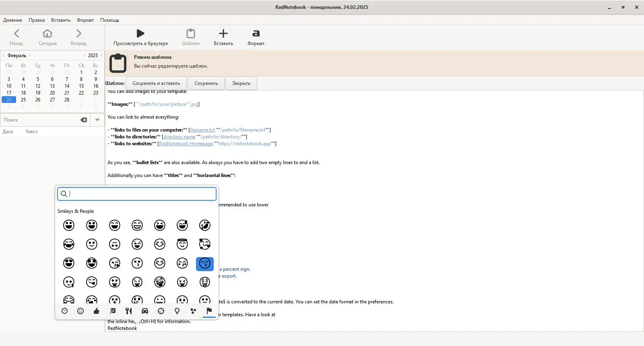This screenshot has height=346, width=644.
Task: Click the Сохранить button
Action: point(206,83)
